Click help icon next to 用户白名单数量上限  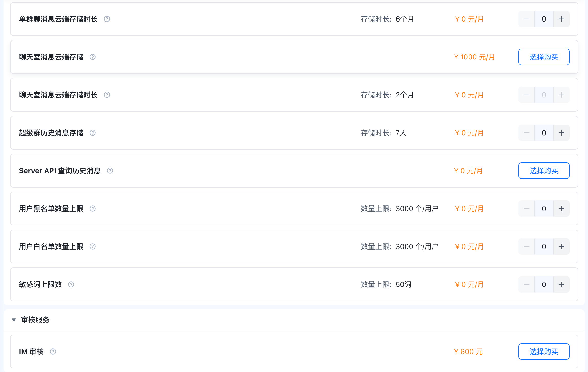(x=93, y=246)
